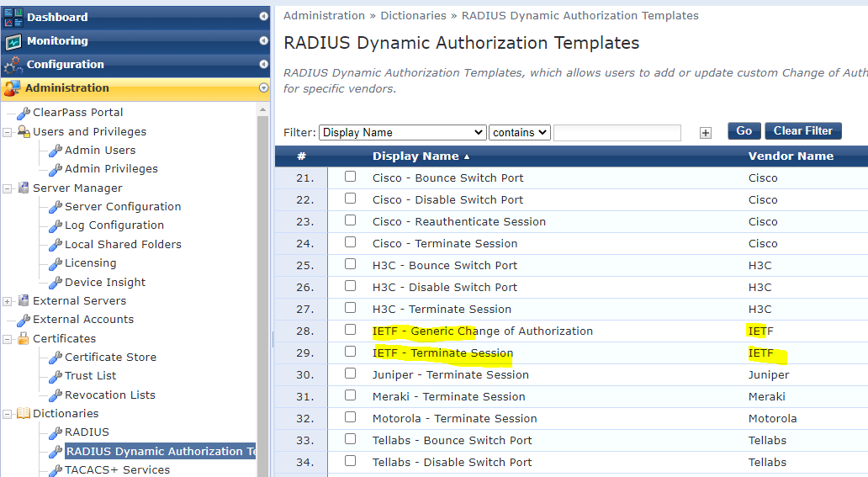868x477 pixels.
Task: Open the Licensing tree item
Action: pyautogui.click(x=90, y=263)
